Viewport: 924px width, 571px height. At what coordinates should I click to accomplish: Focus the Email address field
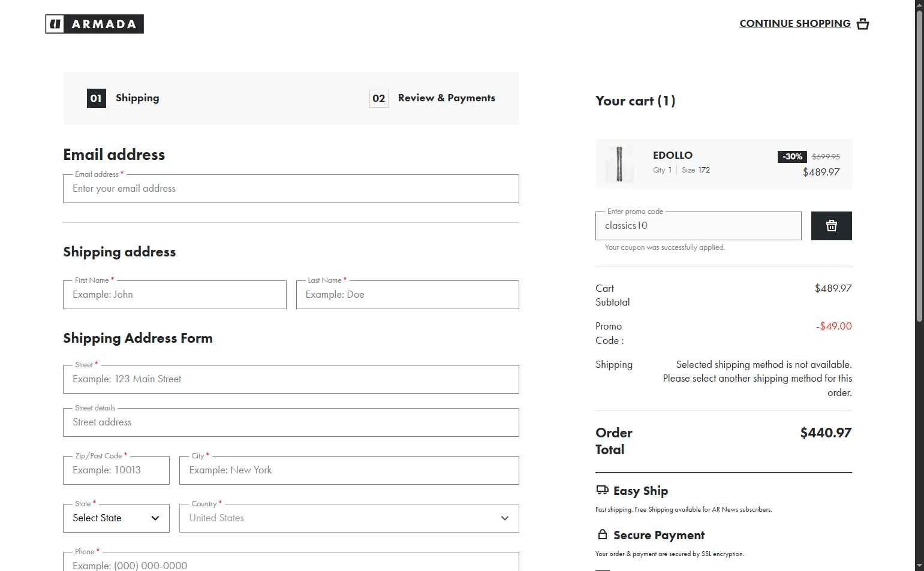click(291, 189)
